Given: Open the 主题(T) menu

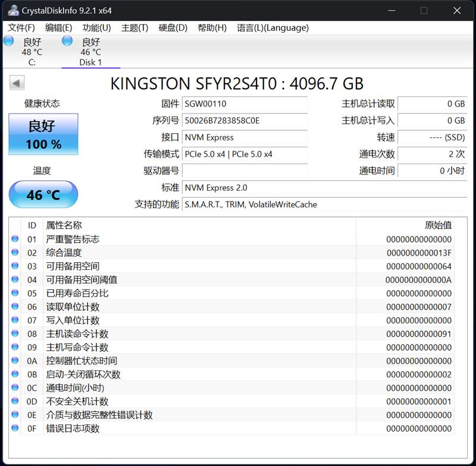Looking at the screenshot, I should 134,28.
